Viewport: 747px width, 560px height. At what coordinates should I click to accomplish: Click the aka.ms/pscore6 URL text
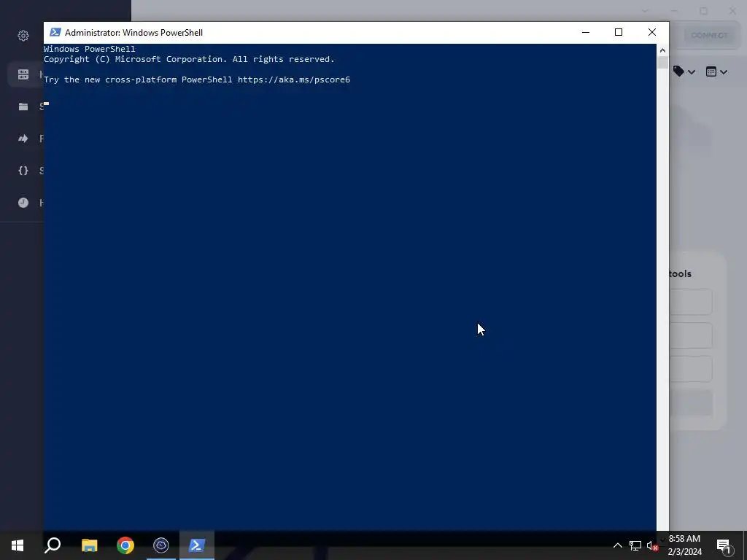point(294,79)
